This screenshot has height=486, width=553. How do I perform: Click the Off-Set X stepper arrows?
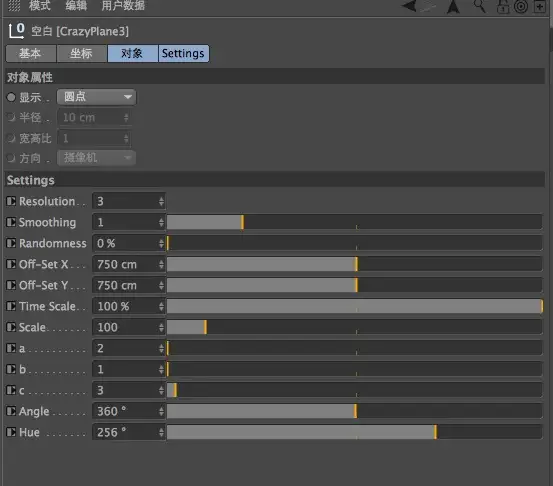pos(161,264)
